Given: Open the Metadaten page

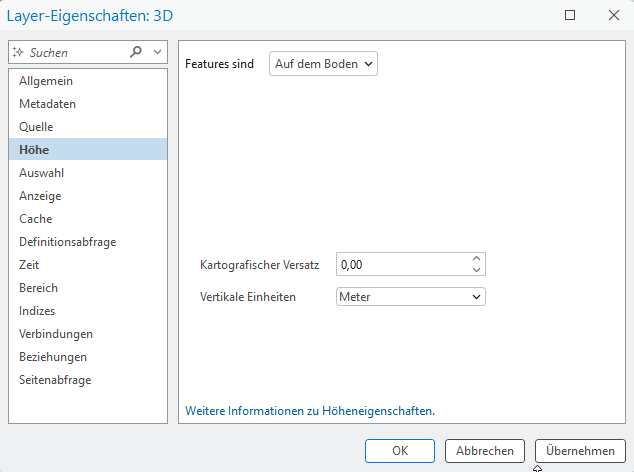Looking at the screenshot, I should tap(88, 104).
